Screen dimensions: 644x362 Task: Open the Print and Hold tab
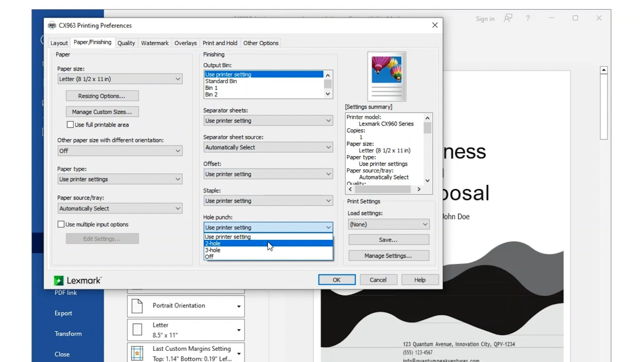(x=220, y=43)
